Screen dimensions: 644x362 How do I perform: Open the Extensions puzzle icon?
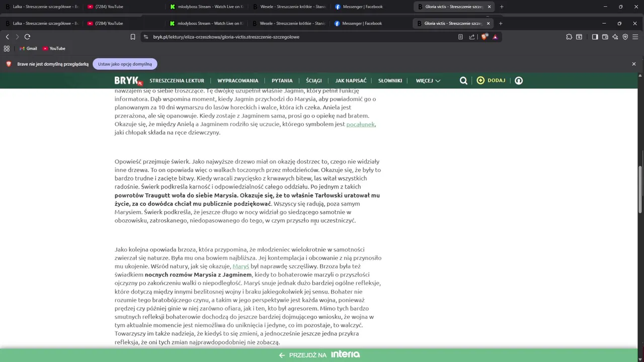tap(569, 37)
